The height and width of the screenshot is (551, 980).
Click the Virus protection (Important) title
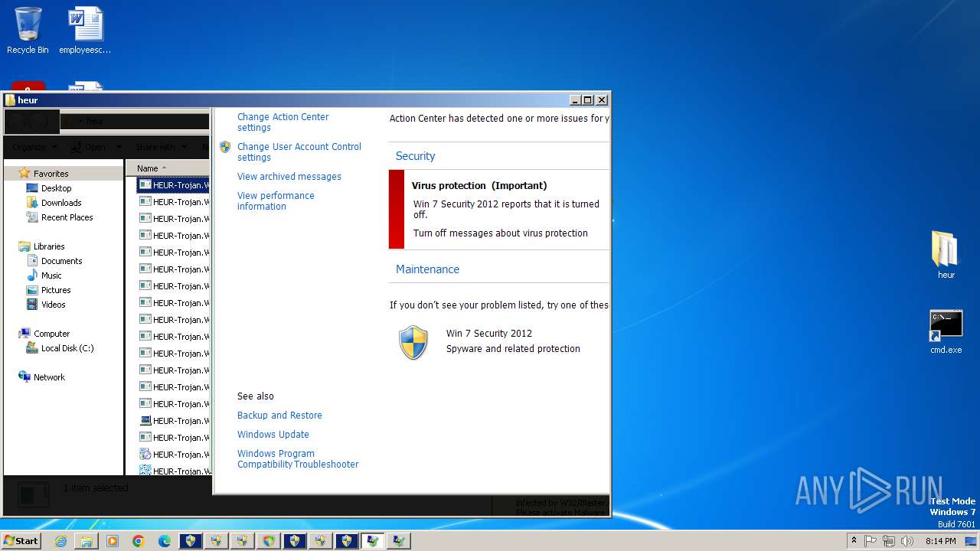click(x=479, y=186)
